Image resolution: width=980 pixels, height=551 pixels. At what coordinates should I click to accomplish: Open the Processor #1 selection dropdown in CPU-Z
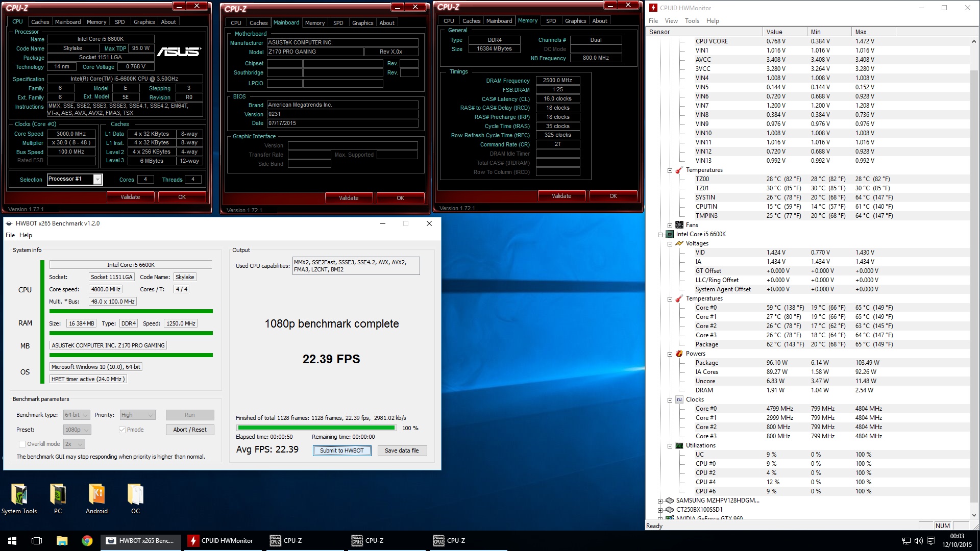point(97,179)
